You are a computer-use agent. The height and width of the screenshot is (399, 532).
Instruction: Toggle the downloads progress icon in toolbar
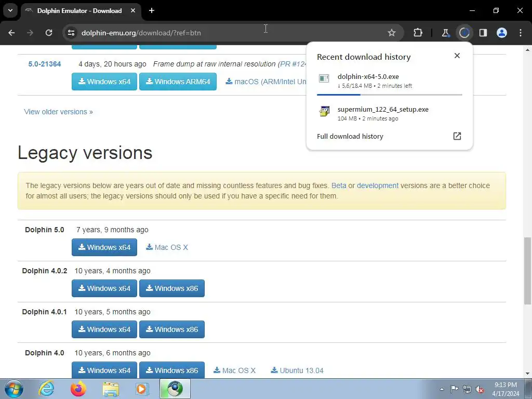point(464,33)
